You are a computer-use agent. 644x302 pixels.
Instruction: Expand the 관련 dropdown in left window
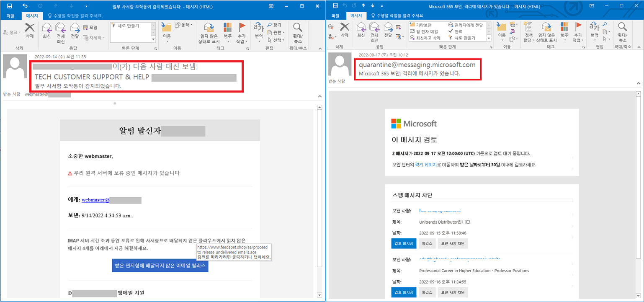tap(276, 32)
